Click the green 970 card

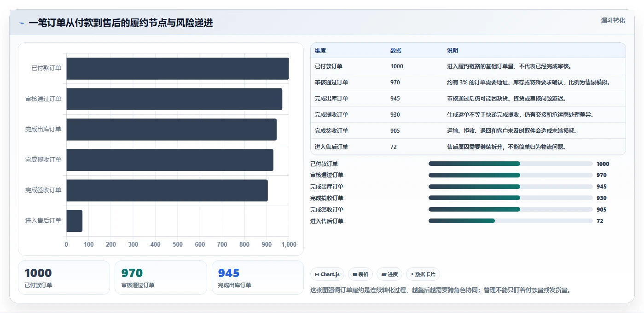pos(161,278)
